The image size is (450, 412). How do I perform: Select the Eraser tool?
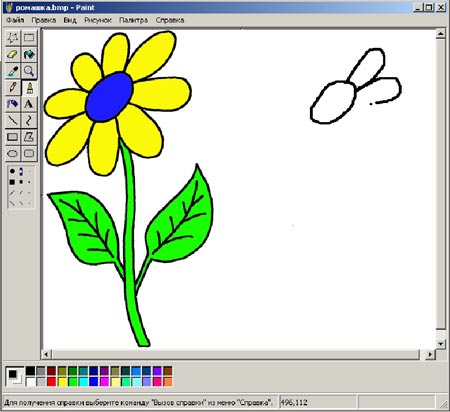[x=13, y=54]
